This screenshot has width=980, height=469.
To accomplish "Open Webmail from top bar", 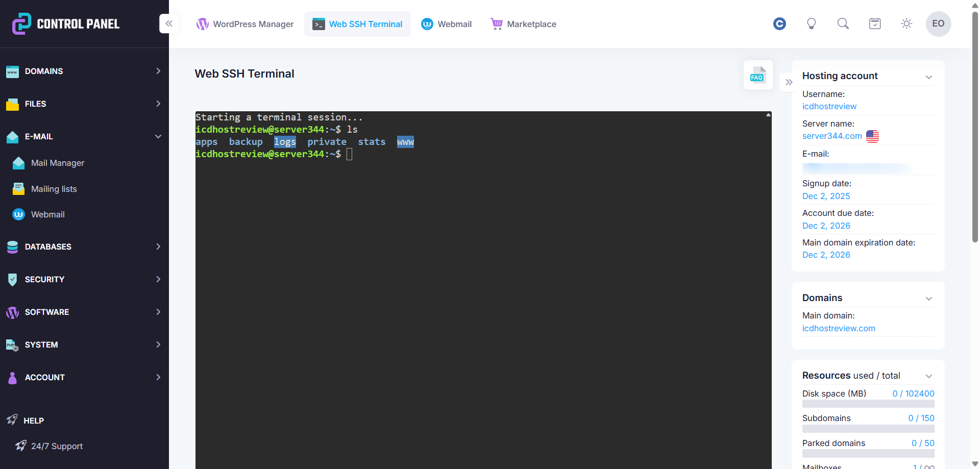I will pos(446,24).
